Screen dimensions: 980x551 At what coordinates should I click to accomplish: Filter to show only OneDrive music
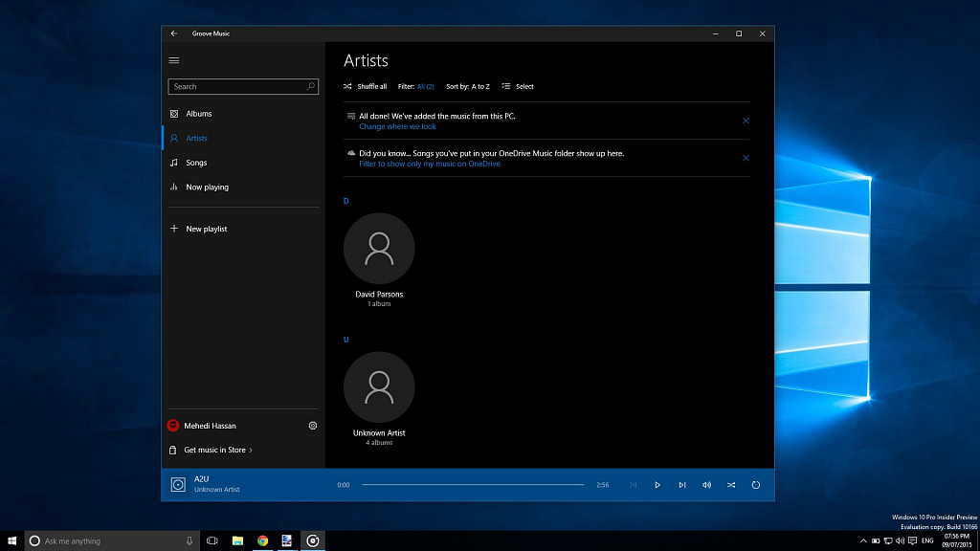click(x=430, y=164)
